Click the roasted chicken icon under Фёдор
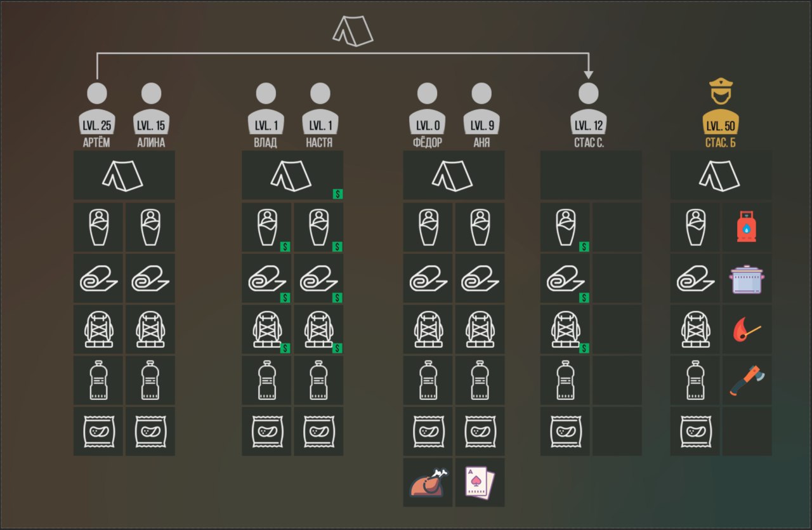812x530 pixels. coord(428,482)
